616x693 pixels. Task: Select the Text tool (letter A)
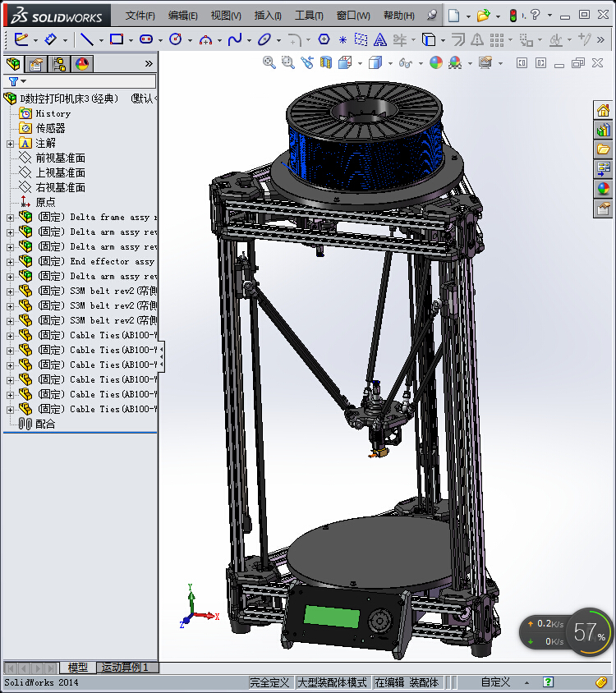[379, 39]
